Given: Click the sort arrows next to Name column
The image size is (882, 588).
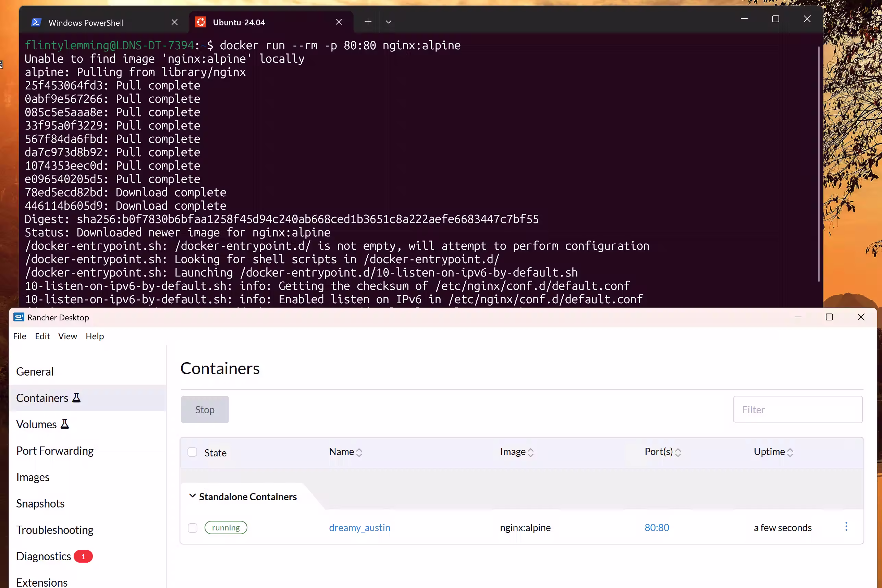Looking at the screenshot, I should tap(359, 452).
